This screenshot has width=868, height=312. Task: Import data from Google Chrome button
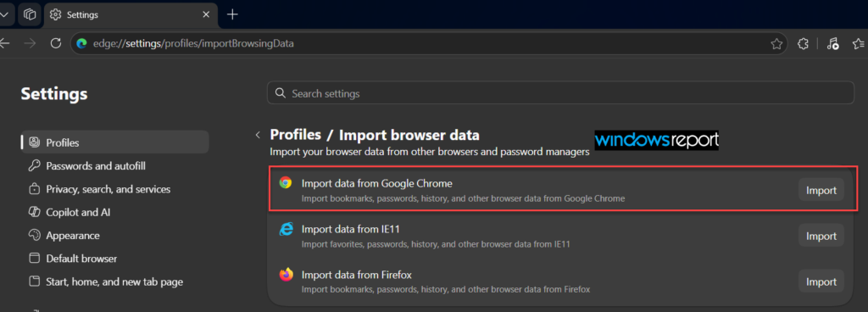click(x=821, y=190)
